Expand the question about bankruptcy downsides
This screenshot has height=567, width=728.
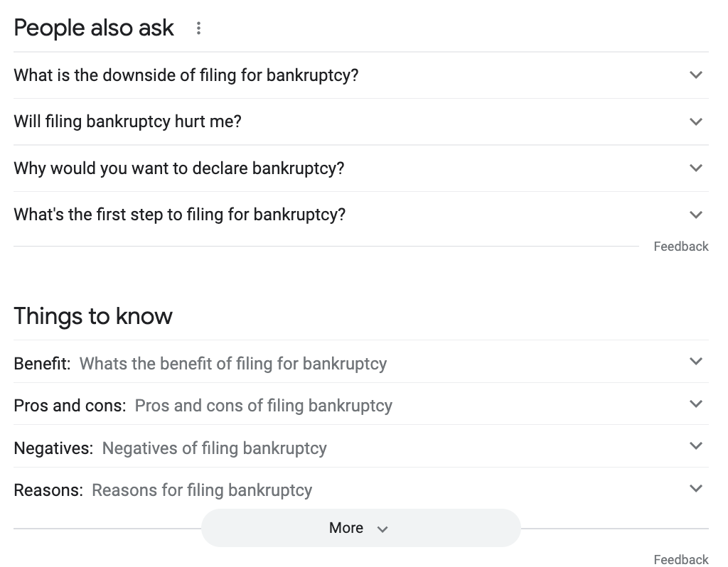(696, 75)
